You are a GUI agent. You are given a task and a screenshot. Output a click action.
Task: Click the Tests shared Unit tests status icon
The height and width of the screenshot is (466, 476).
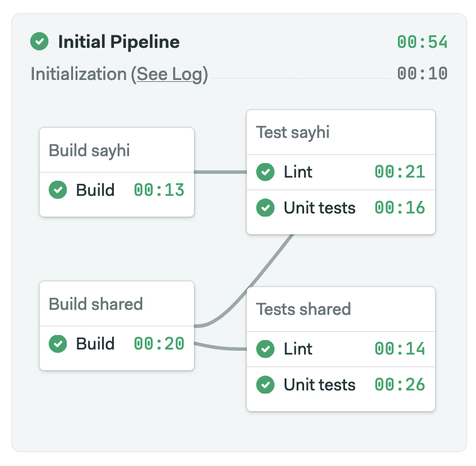pos(266,385)
